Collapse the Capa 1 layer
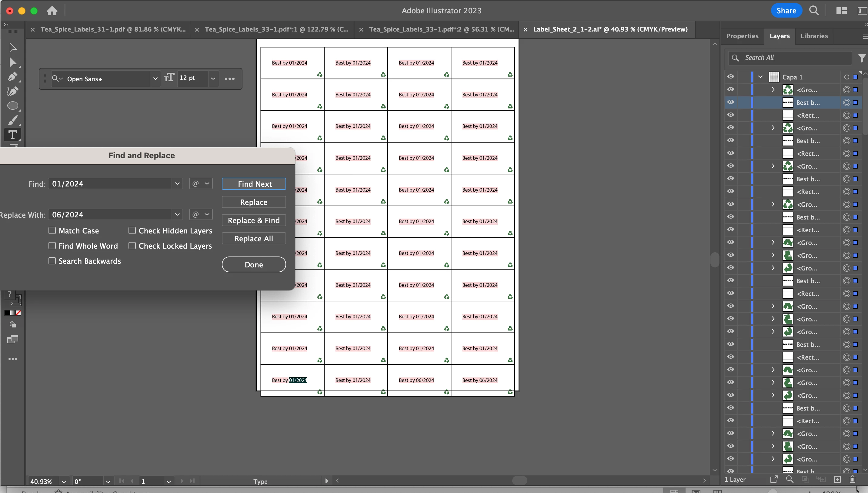 coord(760,77)
